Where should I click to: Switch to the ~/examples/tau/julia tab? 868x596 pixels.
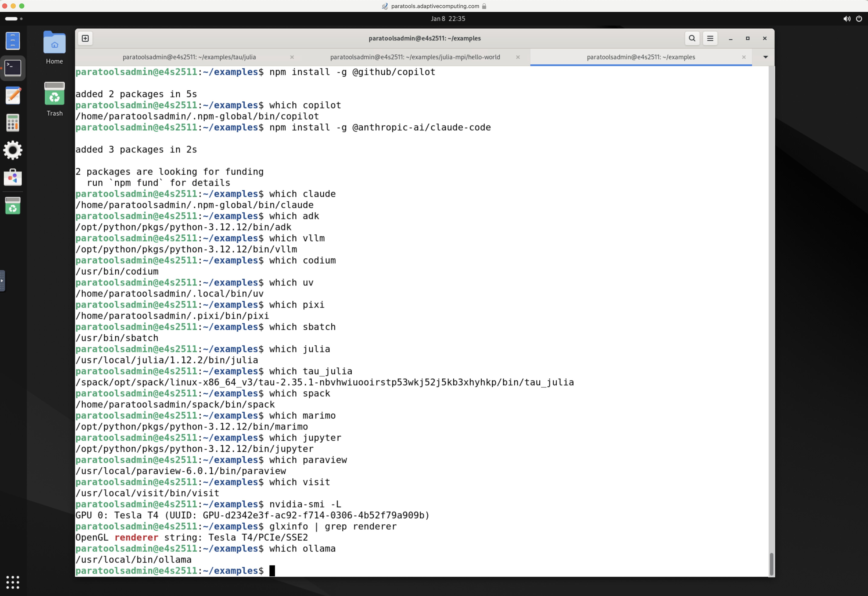pos(189,57)
